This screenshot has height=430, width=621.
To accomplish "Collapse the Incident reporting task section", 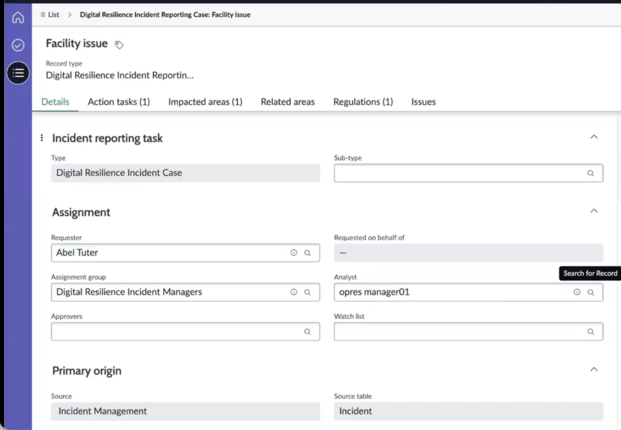I will click(594, 137).
